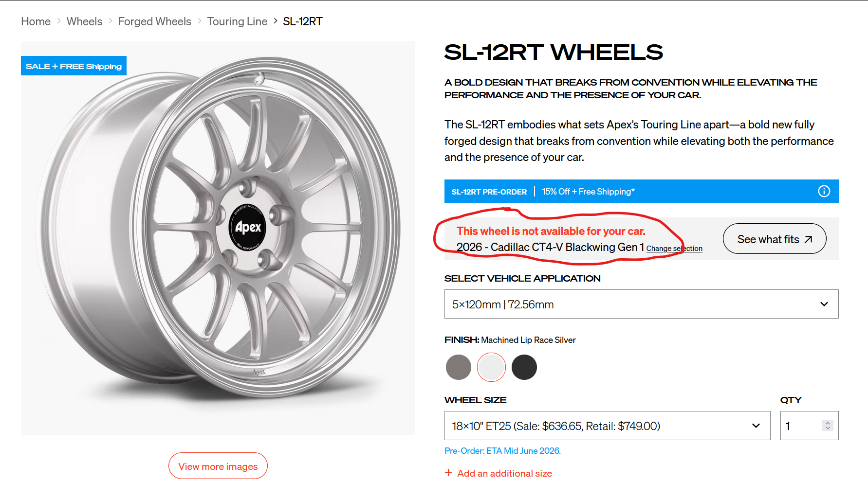The image size is (868, 482).
Task: Click the info icon on pre-order banner
Action: 824,191
